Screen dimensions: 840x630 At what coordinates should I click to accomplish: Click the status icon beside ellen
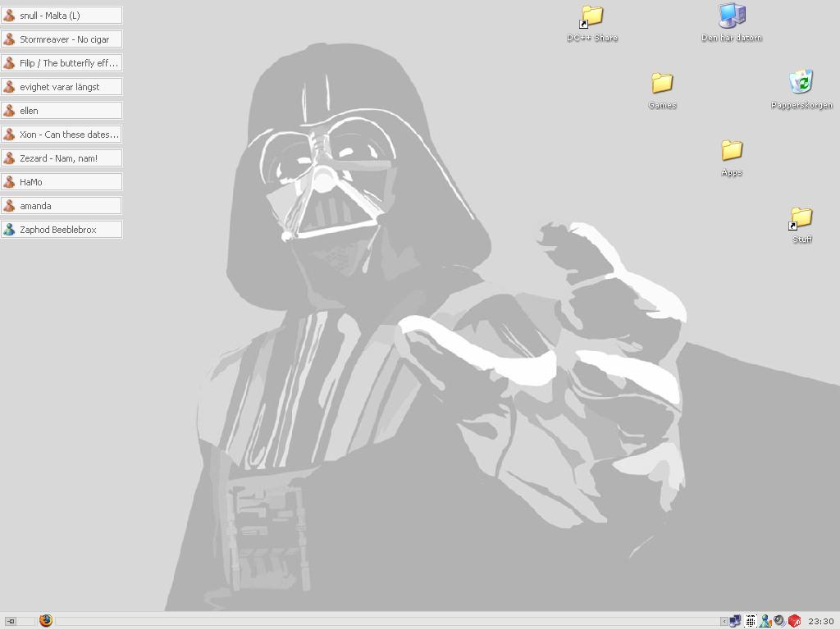(9, 111)
